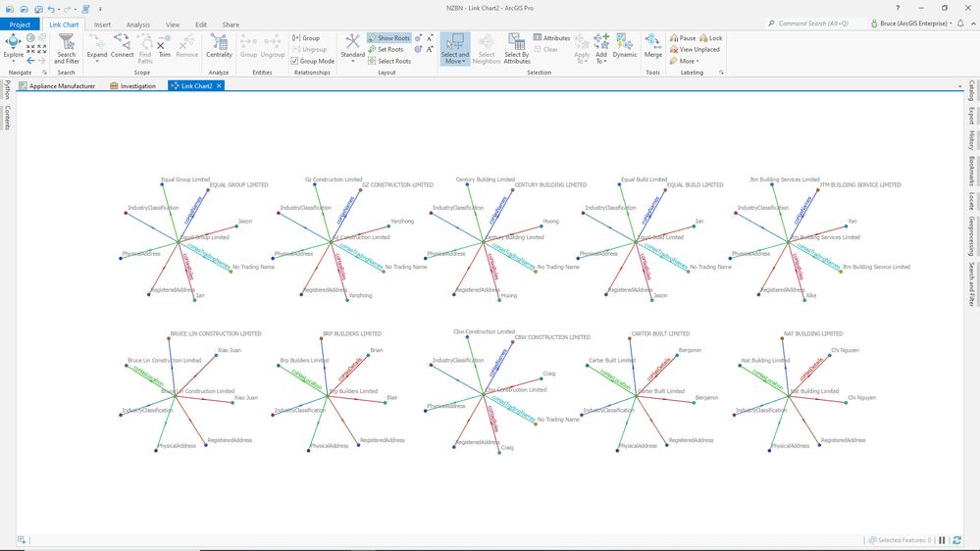Close the Link Chart2 tab
Viewport: 980px width, 551px height.
pos(219,86)
